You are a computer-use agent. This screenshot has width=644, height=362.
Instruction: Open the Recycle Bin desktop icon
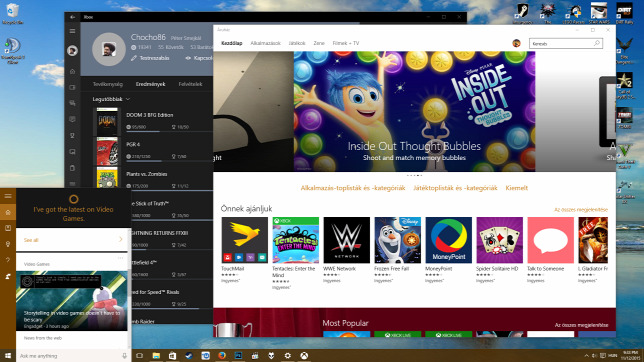[13, 14]
